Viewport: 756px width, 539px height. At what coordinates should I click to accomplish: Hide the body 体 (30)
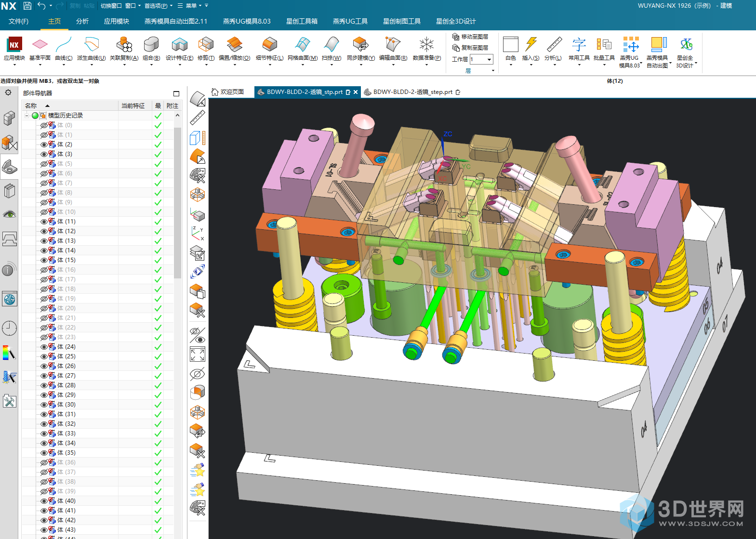[44, 405]
